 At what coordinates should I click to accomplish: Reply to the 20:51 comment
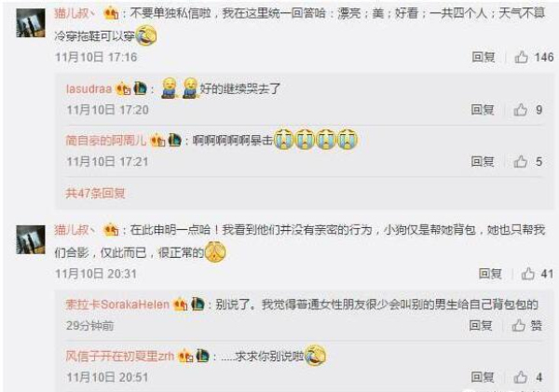coord(483,377)
